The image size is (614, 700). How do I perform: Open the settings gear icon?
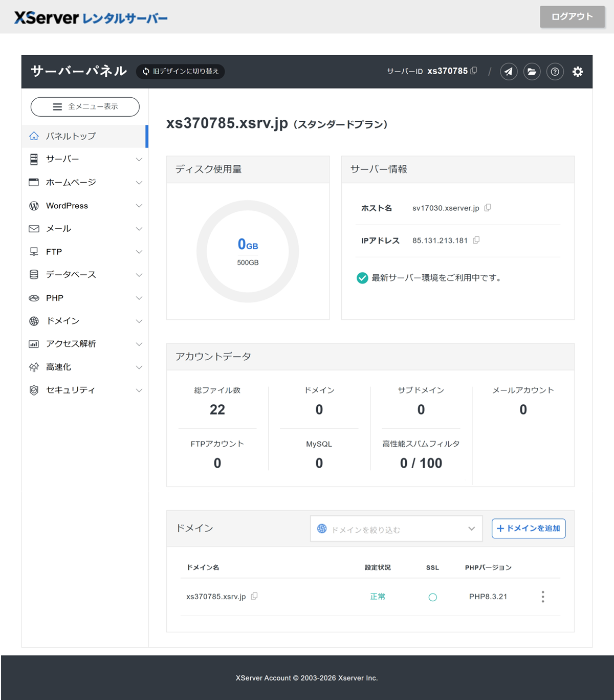pos(578,72)
